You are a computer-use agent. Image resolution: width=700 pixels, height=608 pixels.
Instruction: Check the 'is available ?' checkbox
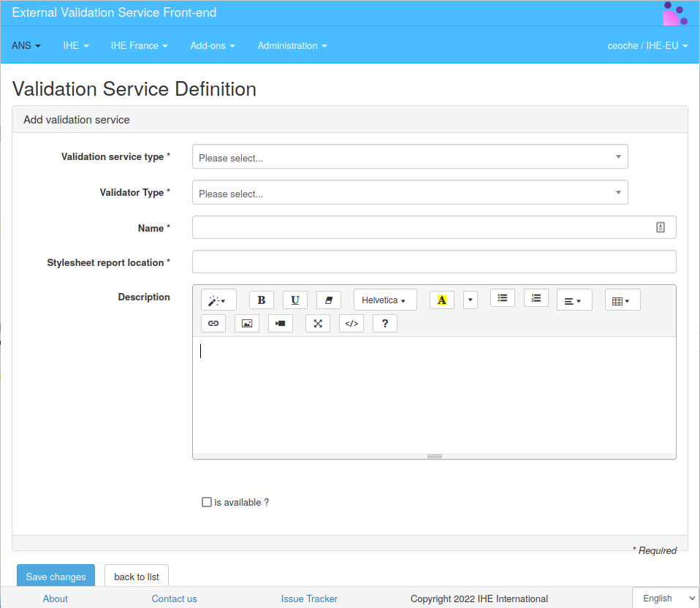point(207,501)
